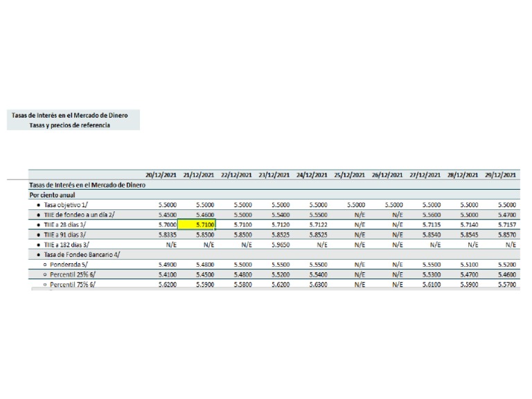Select TIIE a 28 días value 5.7135
The height and width of the screenshot is (399, 532).
coord(432,224)
